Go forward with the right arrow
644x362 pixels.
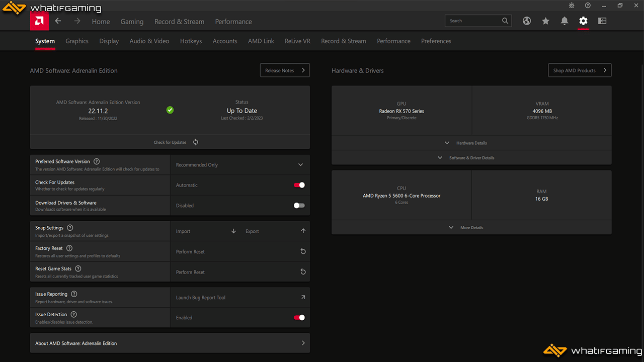(x=77, y=21)
